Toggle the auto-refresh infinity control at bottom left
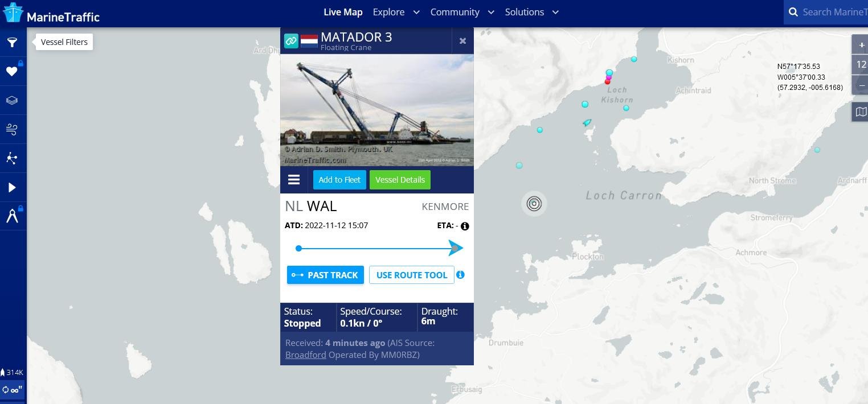Image resolution: width=868 pixels, height=404 pixels. click(x=13, y=390)
